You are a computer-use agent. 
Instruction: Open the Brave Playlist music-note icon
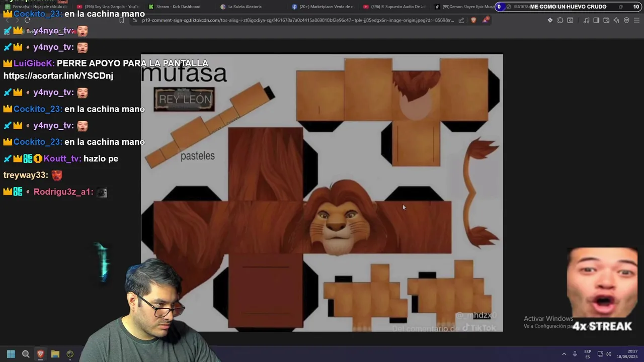click(586, 20)
